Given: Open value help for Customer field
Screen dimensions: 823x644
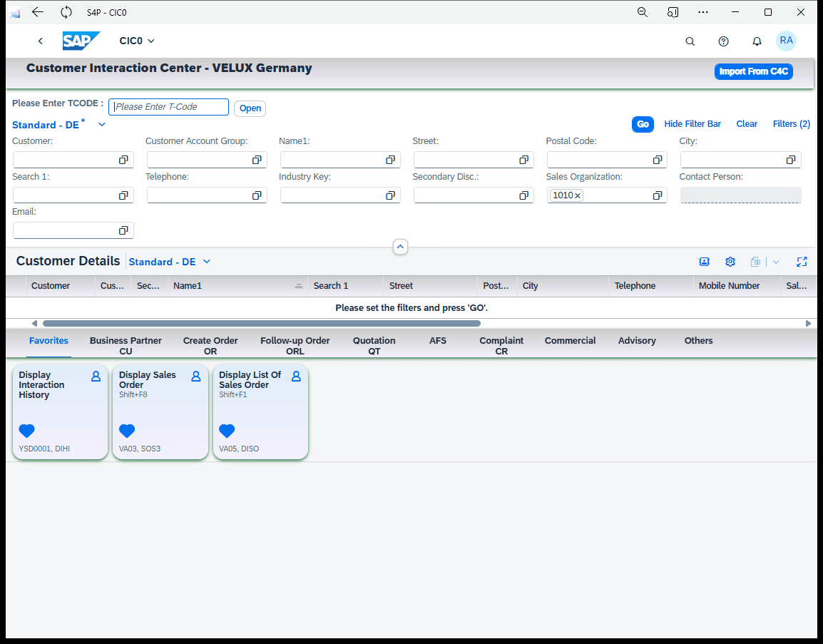Looking at the screenshot, I should [123, 160].
